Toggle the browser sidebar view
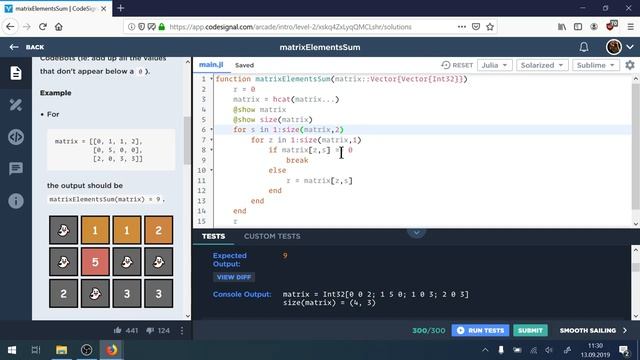Viewport: 640px width, 360px height. 578,27
